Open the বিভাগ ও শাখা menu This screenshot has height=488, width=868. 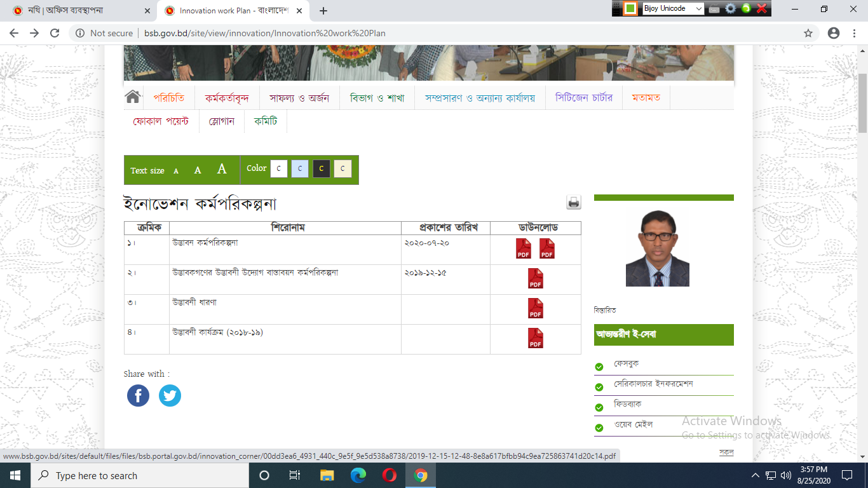pyautogui.click(x=377, y=98)
